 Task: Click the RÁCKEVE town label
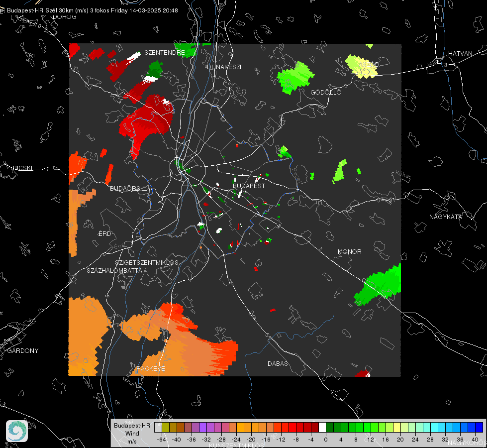pos(151,368)
